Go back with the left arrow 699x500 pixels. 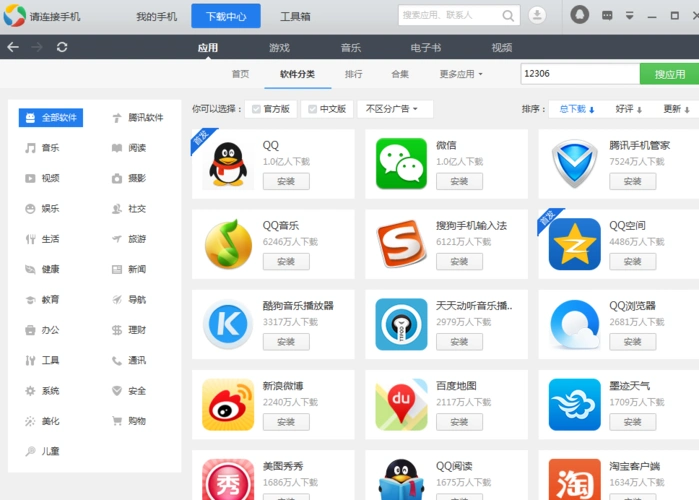pyautogui.click(x=13, y=47)
